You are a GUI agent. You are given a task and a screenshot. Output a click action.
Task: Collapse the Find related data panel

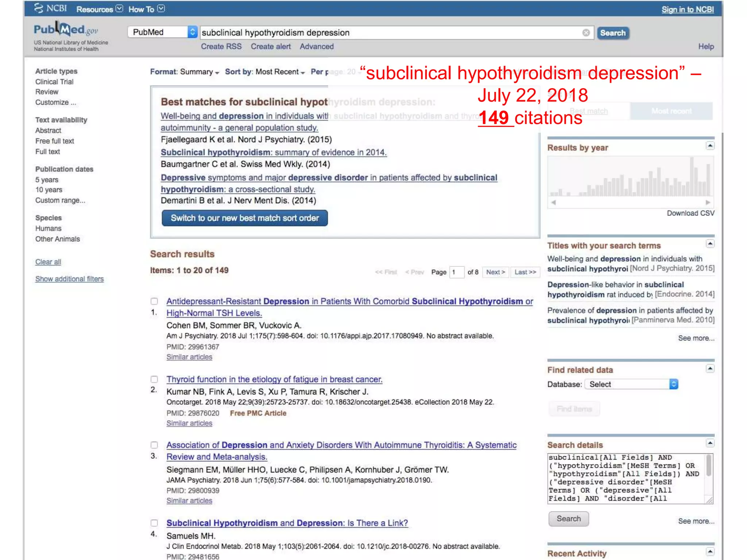[710, 369]
